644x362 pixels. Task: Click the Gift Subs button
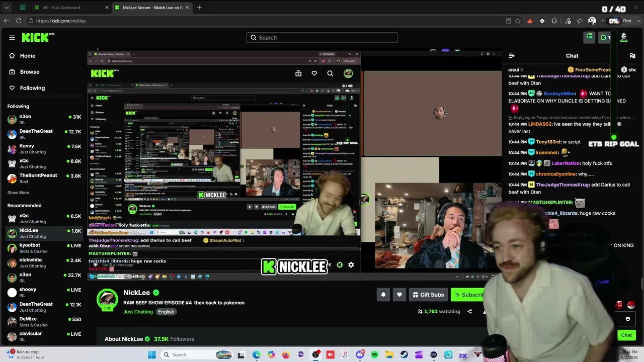pyautogui.click(x=428, y=295)
